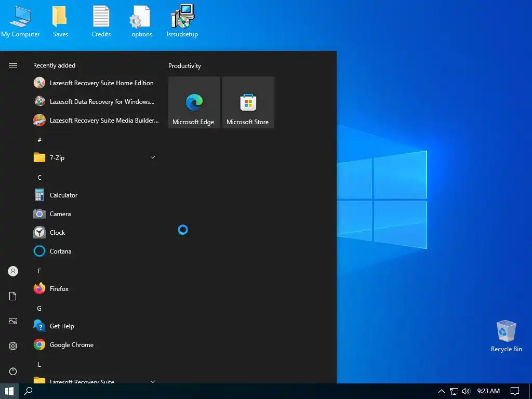Expand the Lazesoft Recovery Suite folder chevron

coord(153,381)
